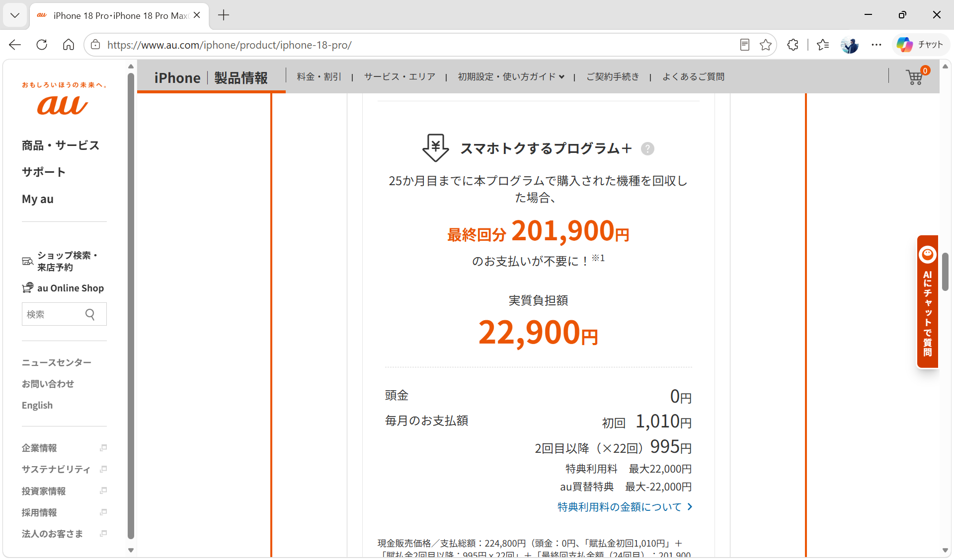Click the browser address bar URL
Screen dimensions: 954x560
point(230,45)
